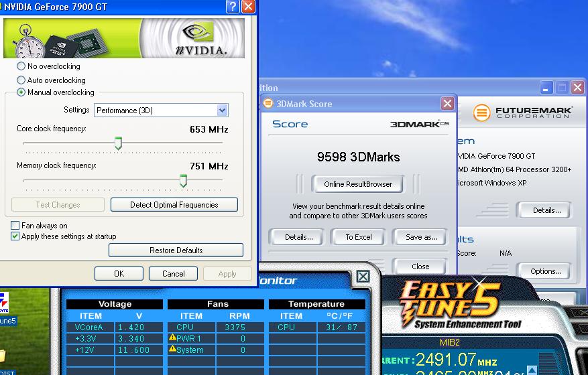588x375 pixels.
Task: Click Detect Optimal Frequencies button
Action: [x=174, y=205]
